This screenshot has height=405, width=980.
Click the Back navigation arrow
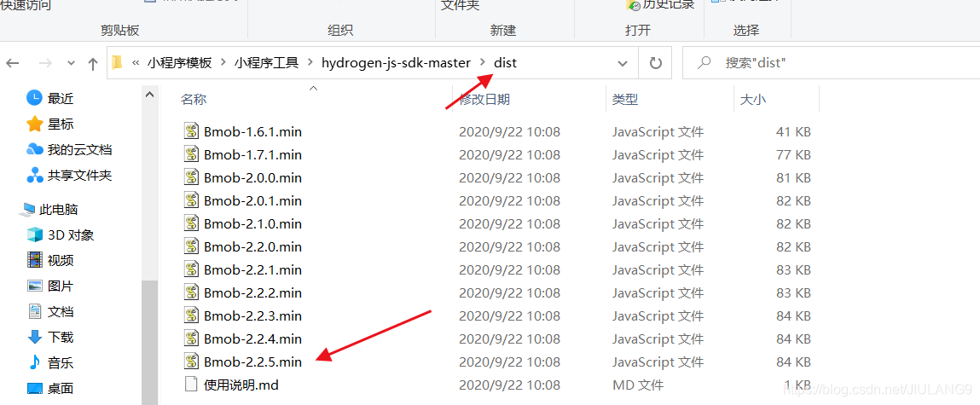coord(13,63)
